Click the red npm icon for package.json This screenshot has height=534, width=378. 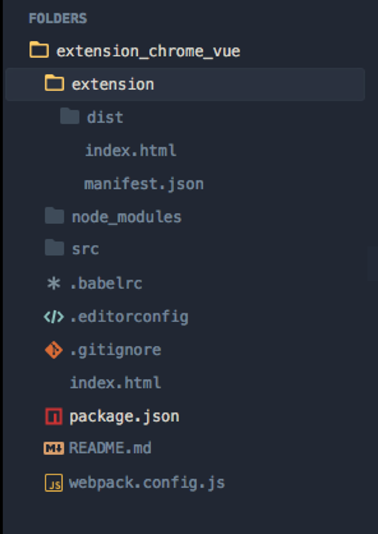click(x=54, y=416)
